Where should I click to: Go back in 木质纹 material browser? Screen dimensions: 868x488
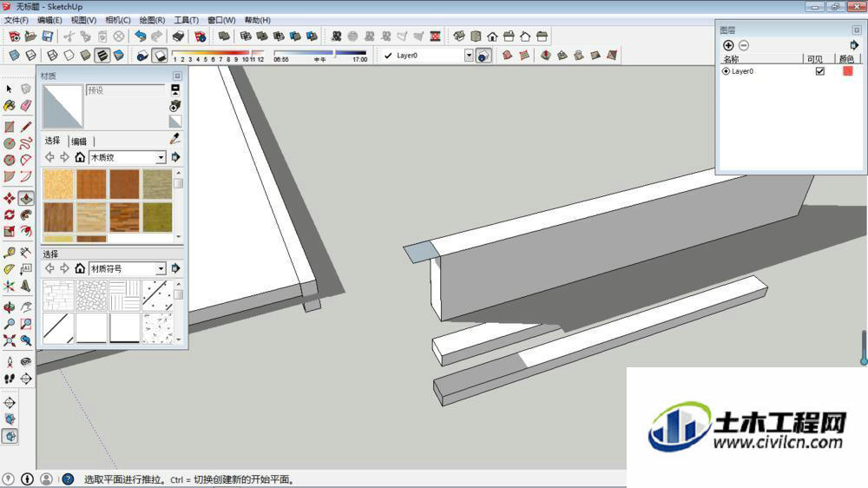pos(49,157)
